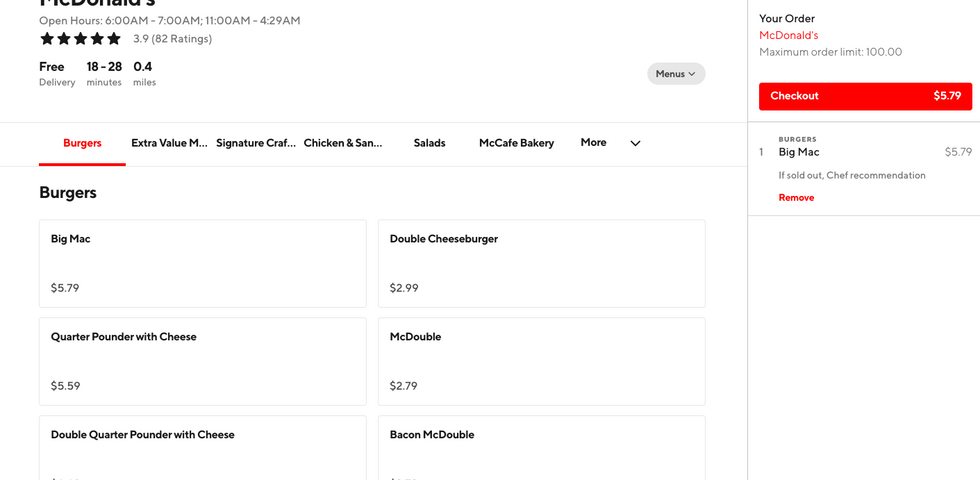Open McDonald's link in Your Order
Viewport: 980px width, 480px height.
point(788,35)
